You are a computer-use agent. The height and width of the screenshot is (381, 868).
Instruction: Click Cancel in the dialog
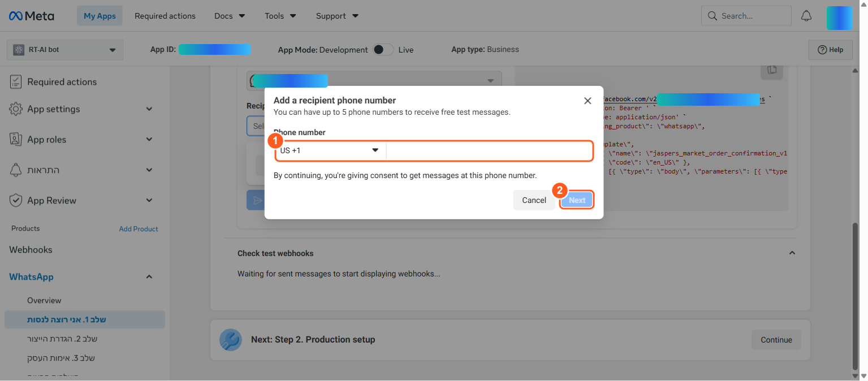tap(534, 200)
